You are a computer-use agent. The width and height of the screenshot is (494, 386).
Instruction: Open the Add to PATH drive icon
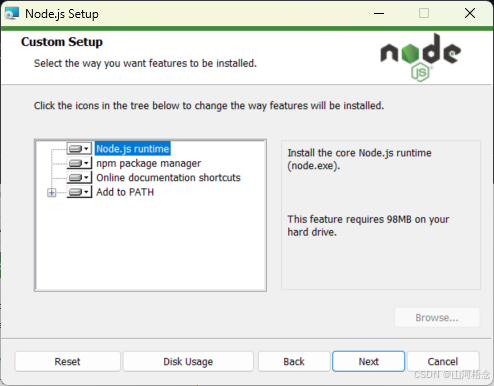coord(79,192)
